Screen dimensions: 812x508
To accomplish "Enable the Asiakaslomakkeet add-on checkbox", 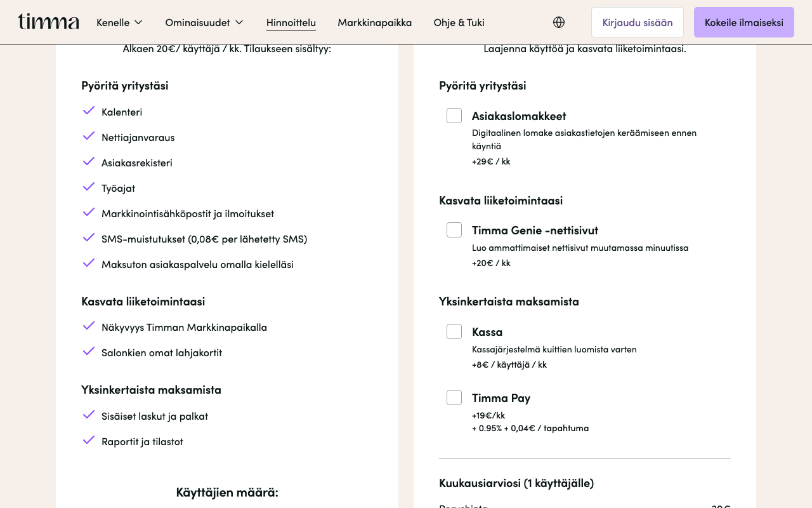I will pyautogui.click(x=454, y=116).
